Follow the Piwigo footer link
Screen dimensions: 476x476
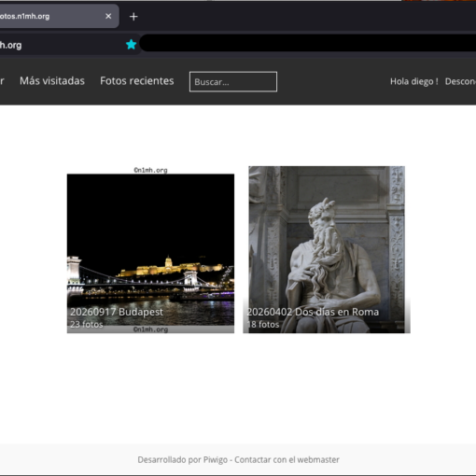point(216,460)
